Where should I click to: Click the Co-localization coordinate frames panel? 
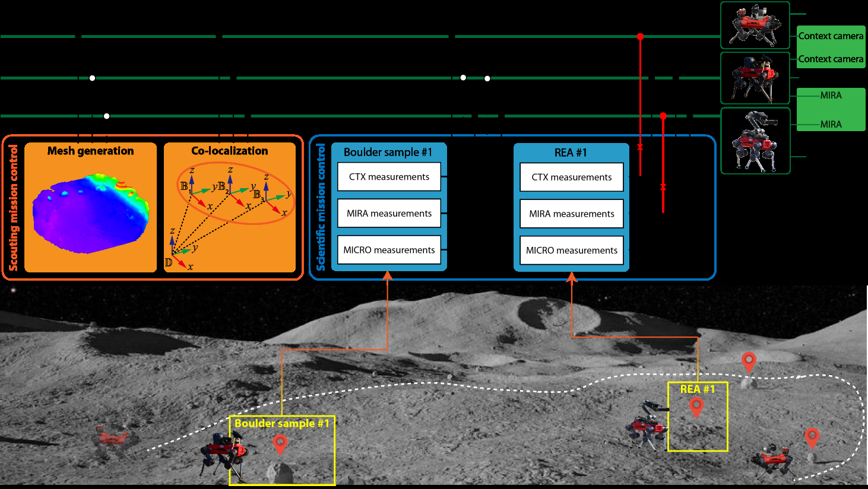point(230,207)
